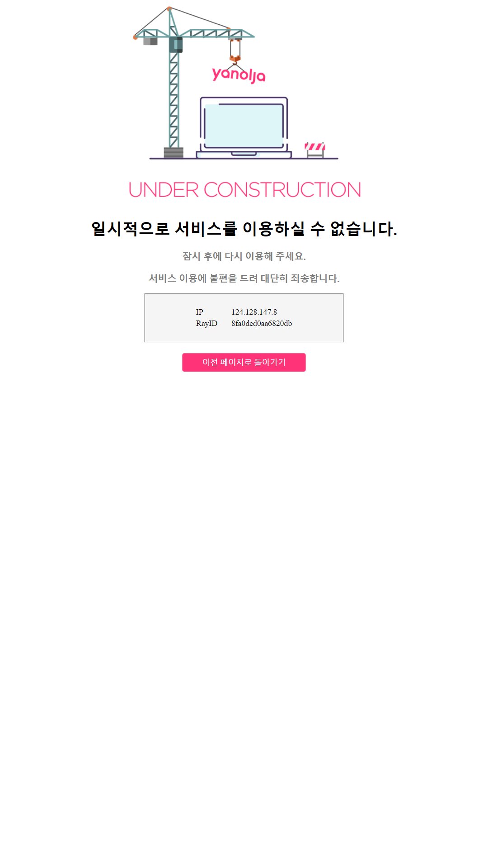This screenshot has height=868, width=488.
Task: Click the laptop keyboard base illustration
Action: coord(244,155)
